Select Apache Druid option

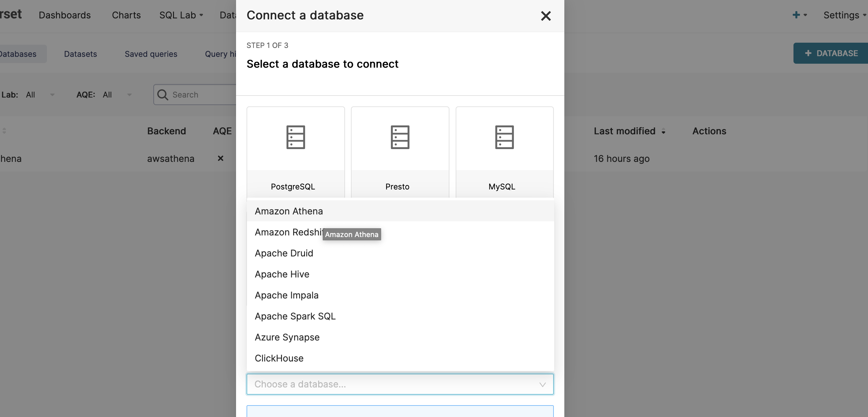tap(284, 253)
